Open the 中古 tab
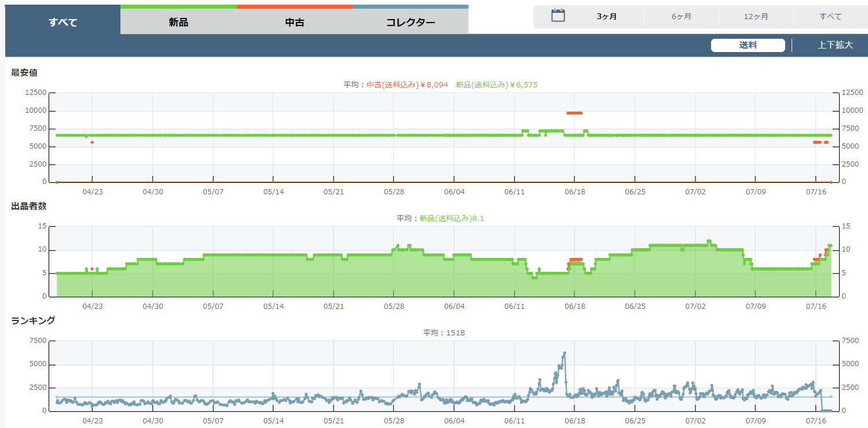Viewport: 868px width, 428px height. (295, 23)
